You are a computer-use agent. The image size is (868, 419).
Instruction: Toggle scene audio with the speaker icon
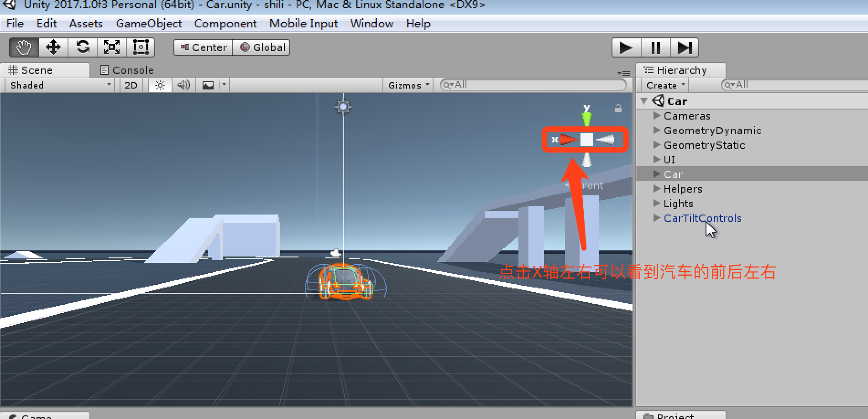(x=183, y=85)
